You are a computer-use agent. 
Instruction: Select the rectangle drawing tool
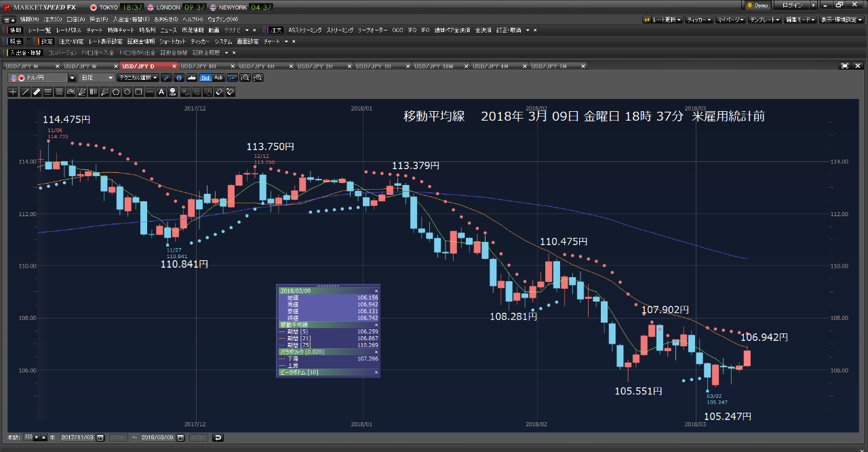coord(138,91)
